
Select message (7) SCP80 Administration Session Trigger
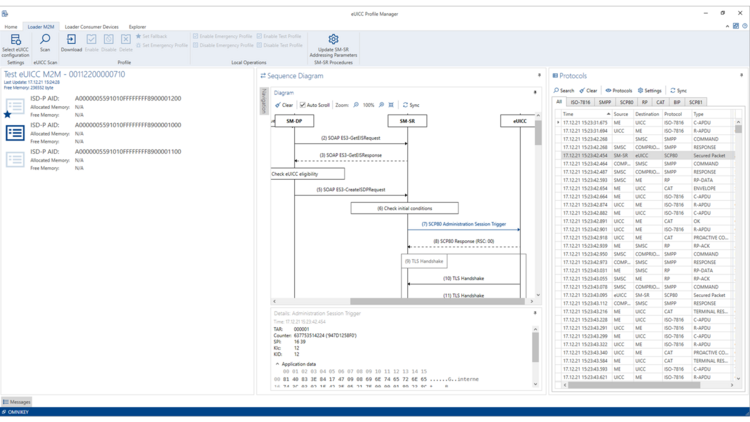pos(463,224)
